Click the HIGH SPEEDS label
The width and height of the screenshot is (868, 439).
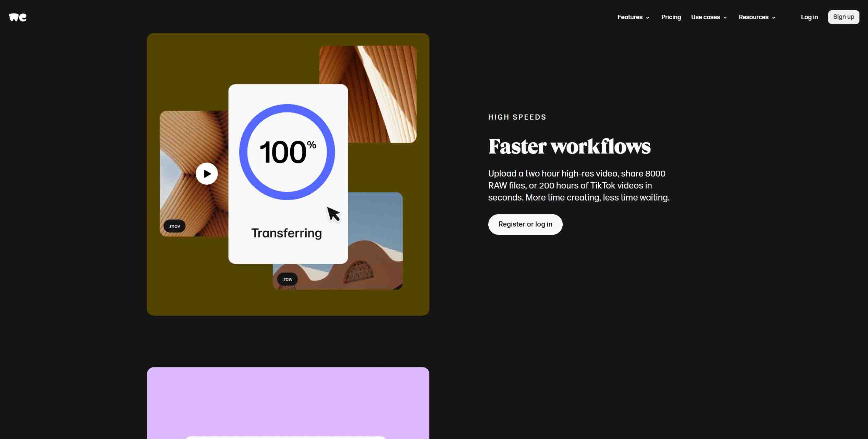point(517,117)
